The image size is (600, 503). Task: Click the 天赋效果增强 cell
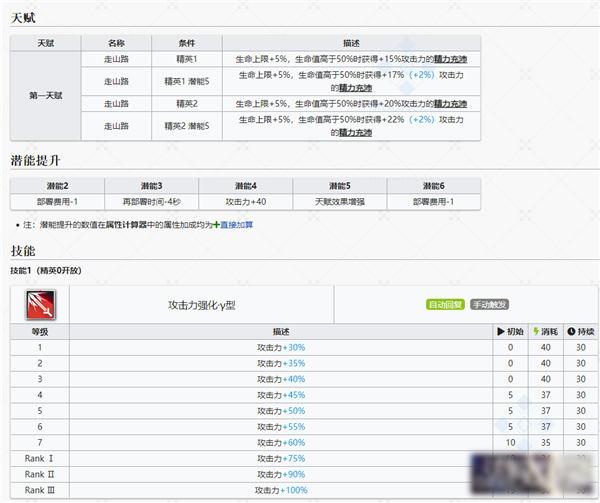coord(340,202)
